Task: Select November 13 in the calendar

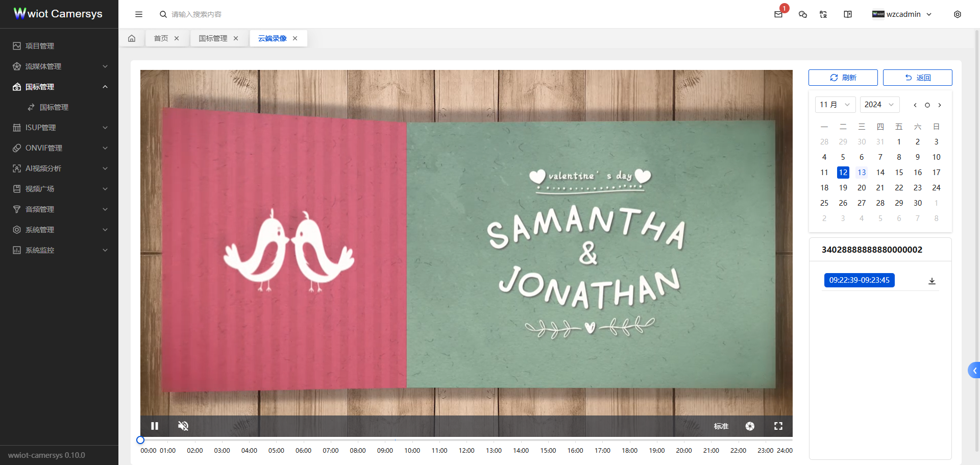Action: point(862,173)
